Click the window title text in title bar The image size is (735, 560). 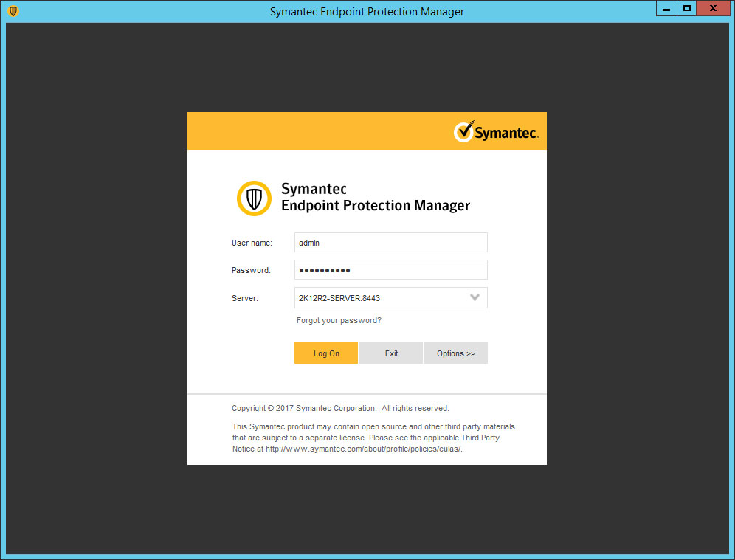coord(367,11)
